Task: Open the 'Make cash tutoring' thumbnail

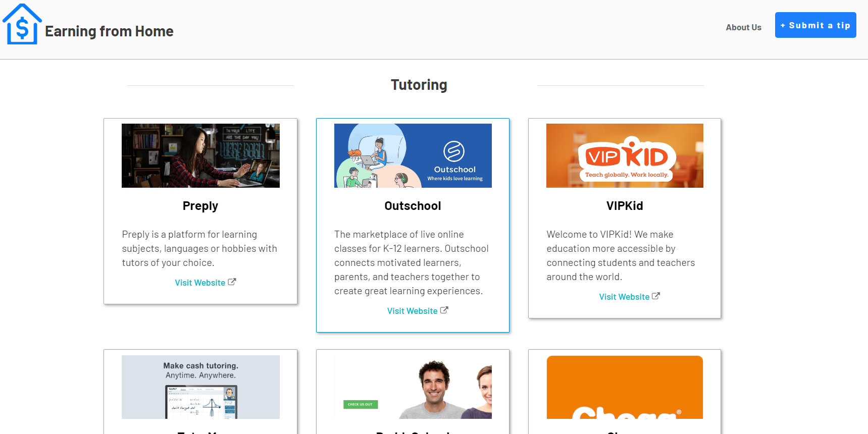Action: [x=200, y=387]
